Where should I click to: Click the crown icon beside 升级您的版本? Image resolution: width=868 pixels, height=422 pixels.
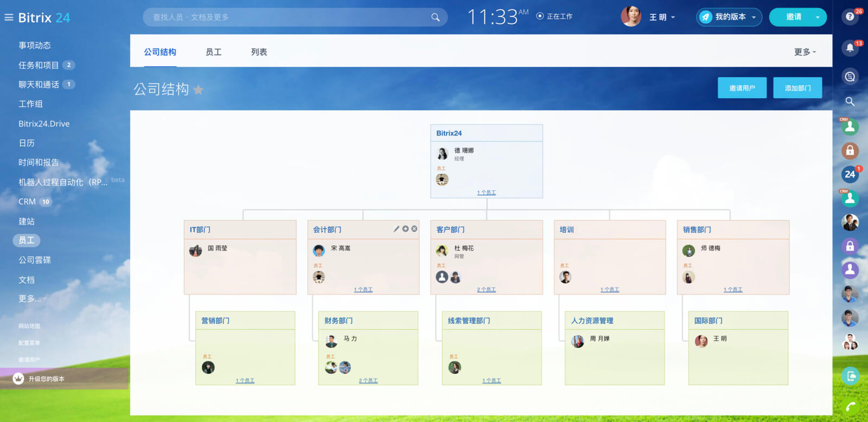[18, 379]
